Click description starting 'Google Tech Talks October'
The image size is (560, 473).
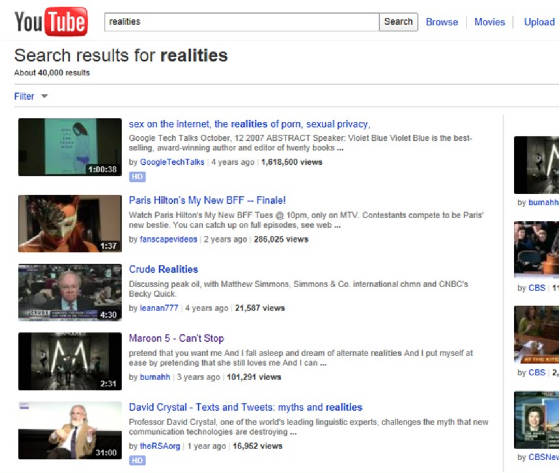(x=300, y=143)
